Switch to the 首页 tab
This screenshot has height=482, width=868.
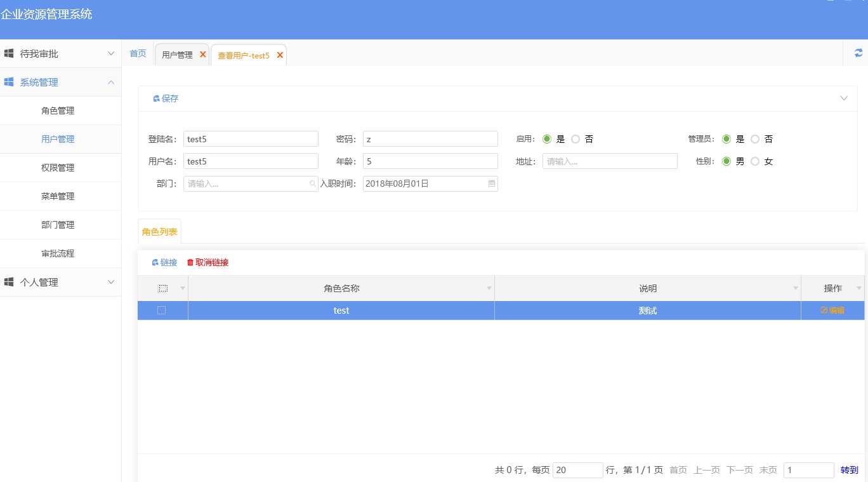[x=138, y=53]
